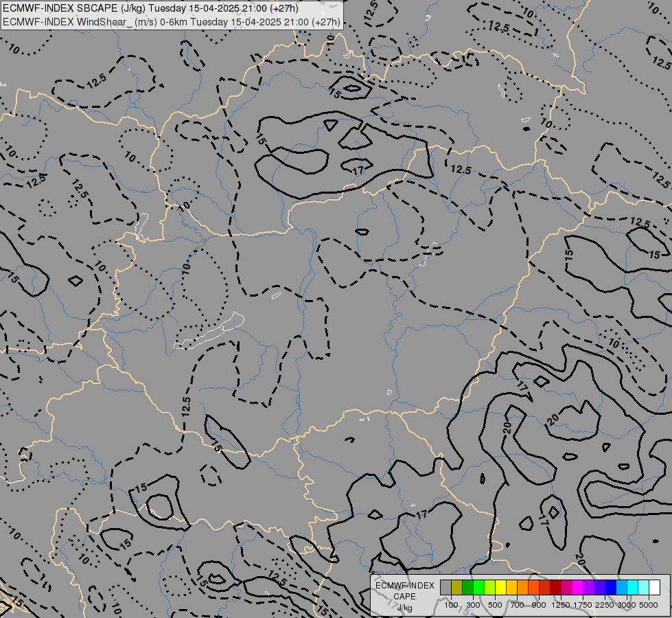This screenshot has width=672, height=618.
Task: Click the legend value 2250
Action: coord(605,605)
